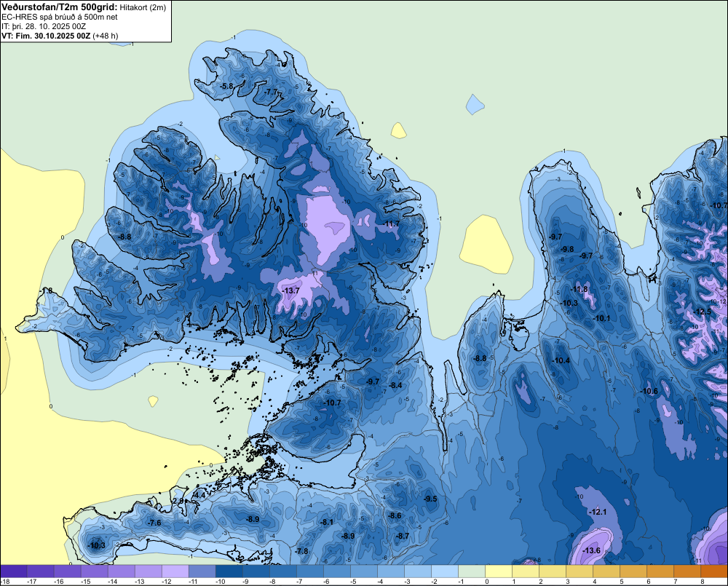Click the legend tick label '3'
Screen dimensions: 728x586
(567, 582)
